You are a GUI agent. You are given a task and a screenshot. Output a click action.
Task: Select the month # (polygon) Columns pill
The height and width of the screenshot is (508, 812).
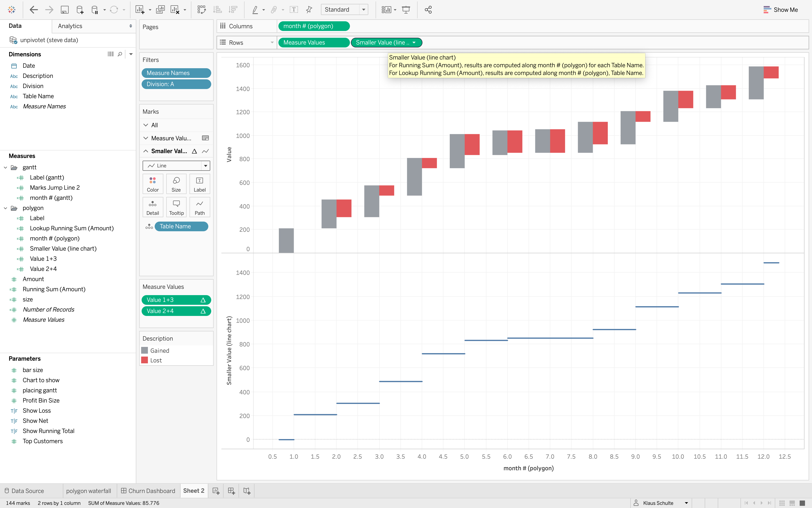[314, 26]
